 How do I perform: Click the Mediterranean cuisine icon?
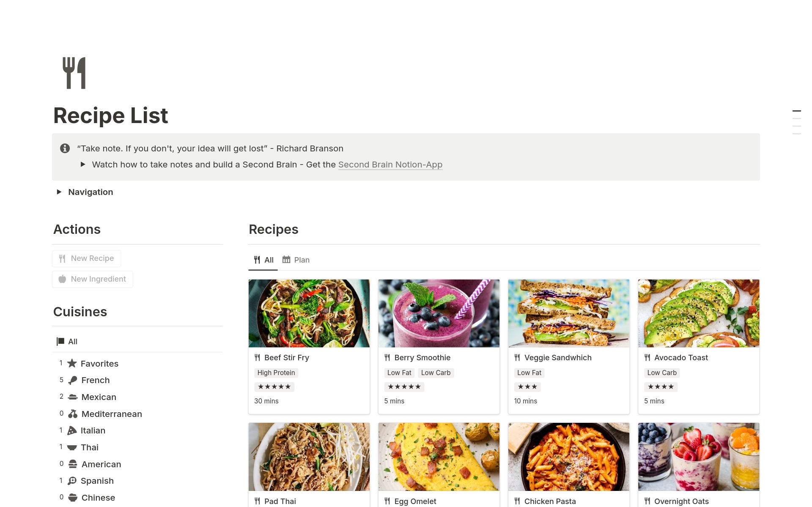[x=73, y=414]
